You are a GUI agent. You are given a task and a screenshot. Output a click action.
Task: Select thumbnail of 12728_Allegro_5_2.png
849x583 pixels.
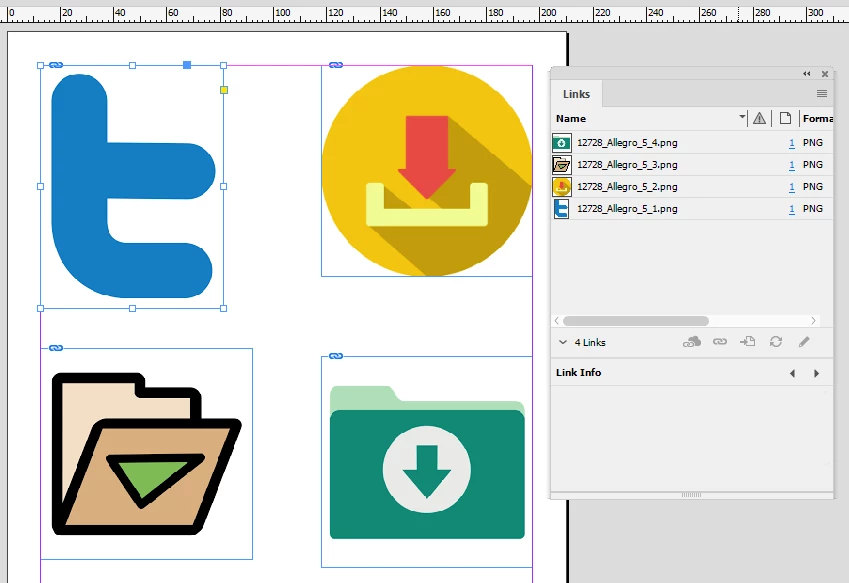[x=561, y=187]
